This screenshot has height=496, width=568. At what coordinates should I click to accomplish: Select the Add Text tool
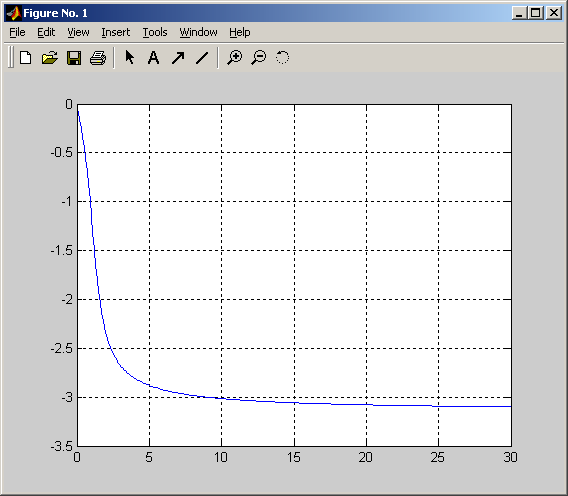154,58
